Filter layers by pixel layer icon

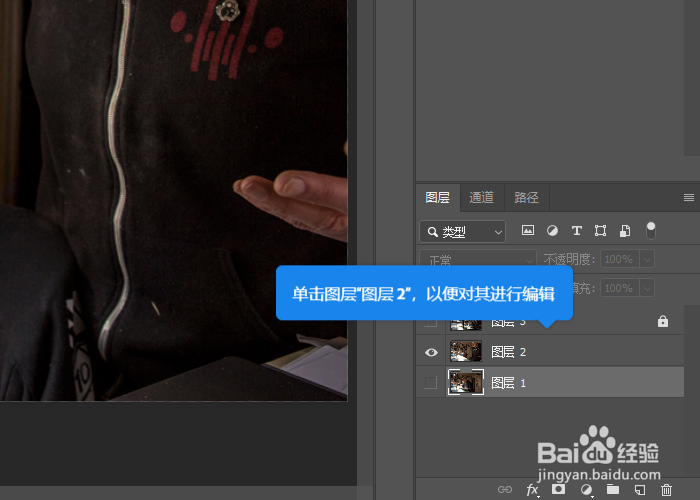tap(528, 230)
